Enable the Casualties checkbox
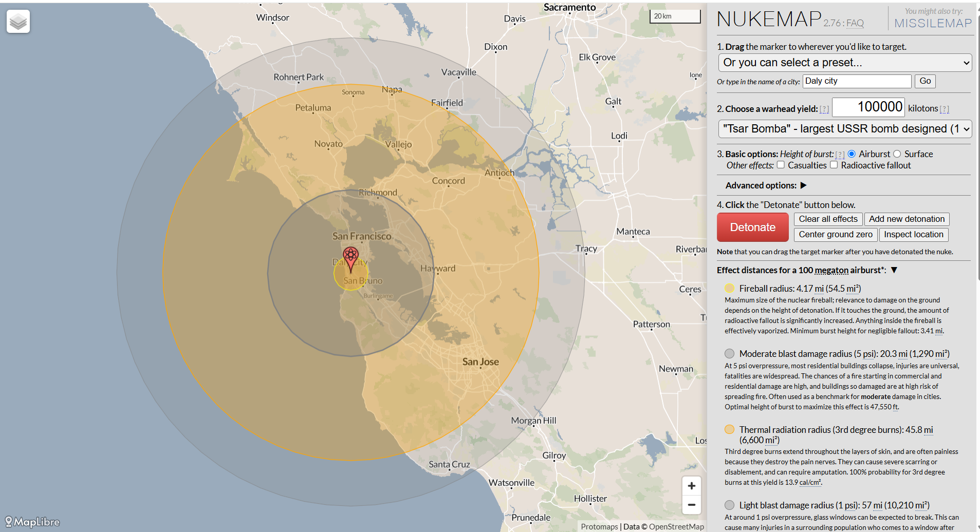The width and height of the screenshot is (980, 532). (x=781, y=165)
